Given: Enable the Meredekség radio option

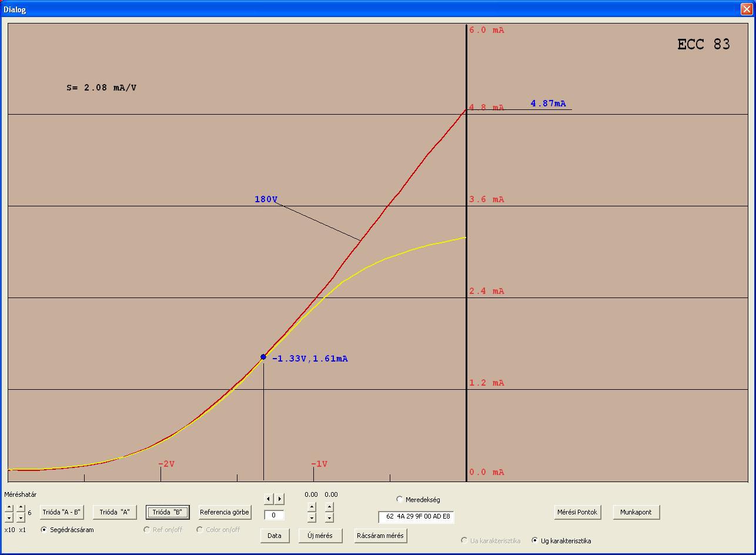Looking at the screenshot, I should click(400, 499).
